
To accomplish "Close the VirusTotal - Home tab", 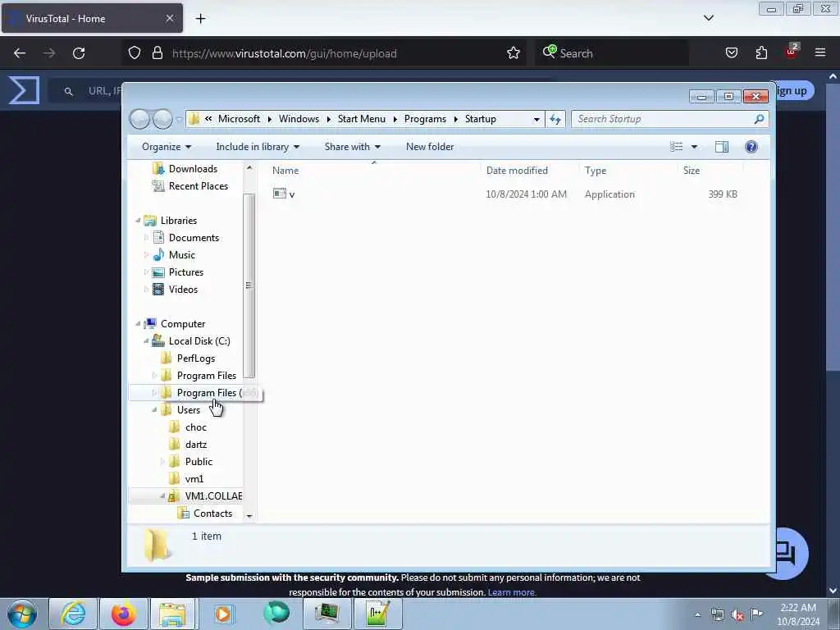I will tap(169, 18).
